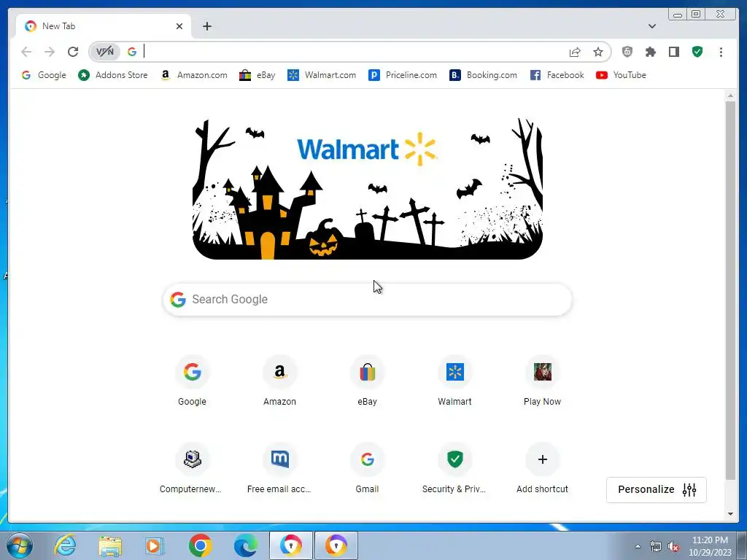Open the muted volume tray icon
Viewport: 747px width, 560px height.
[x=673, y=547]
